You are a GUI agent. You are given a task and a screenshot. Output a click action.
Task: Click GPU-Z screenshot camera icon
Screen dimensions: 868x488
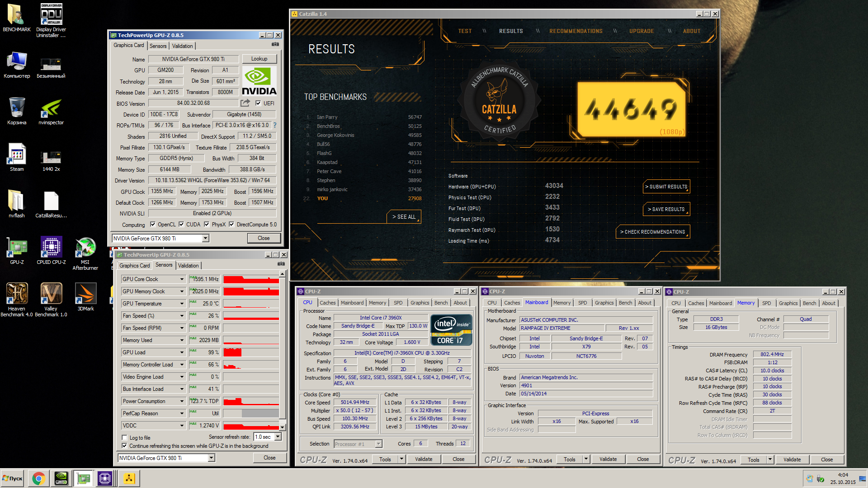pyautogui.click(x=275, y=44)
